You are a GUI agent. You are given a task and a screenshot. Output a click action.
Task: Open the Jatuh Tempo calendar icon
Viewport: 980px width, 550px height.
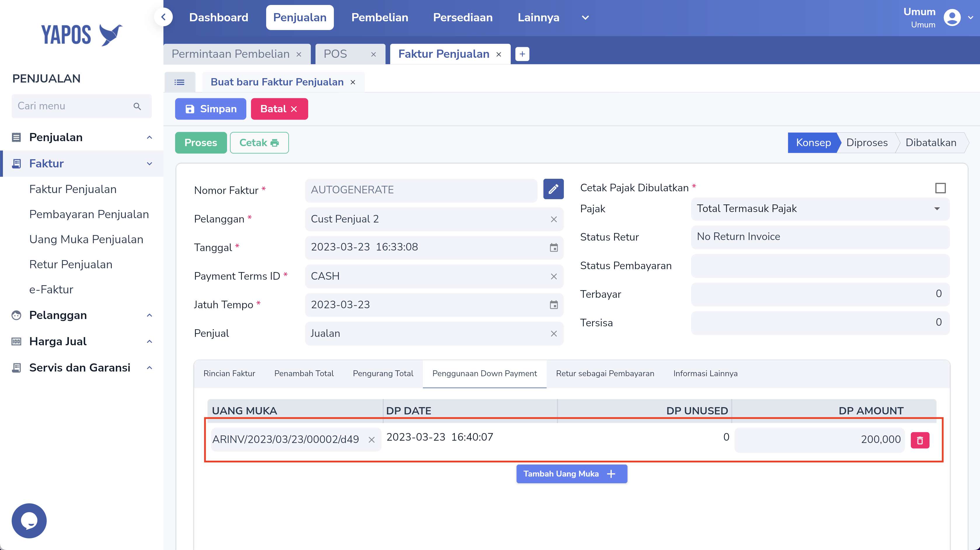(x=554, y=305)
